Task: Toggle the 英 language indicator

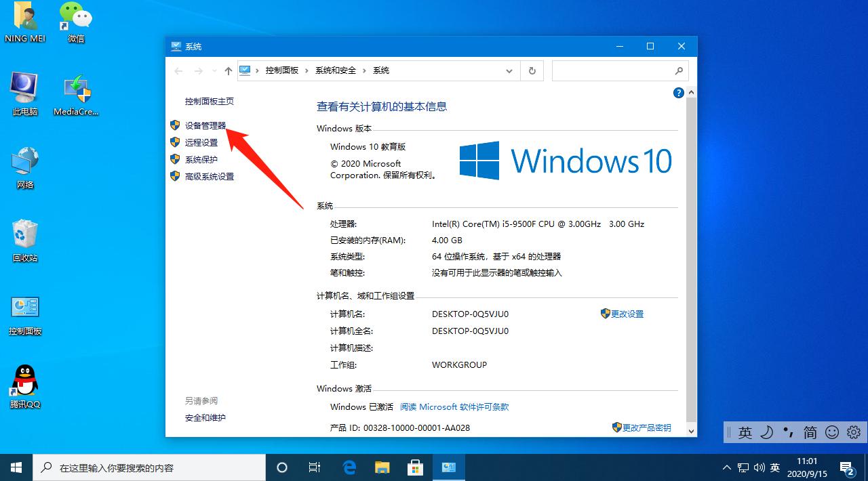Action: (745, 432)
